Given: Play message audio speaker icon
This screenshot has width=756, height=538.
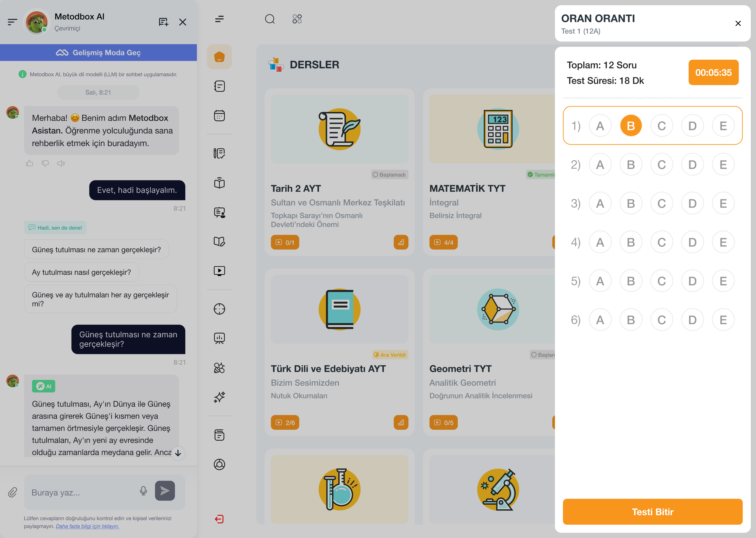Looking at the screenshot, I should pos(61,163).
